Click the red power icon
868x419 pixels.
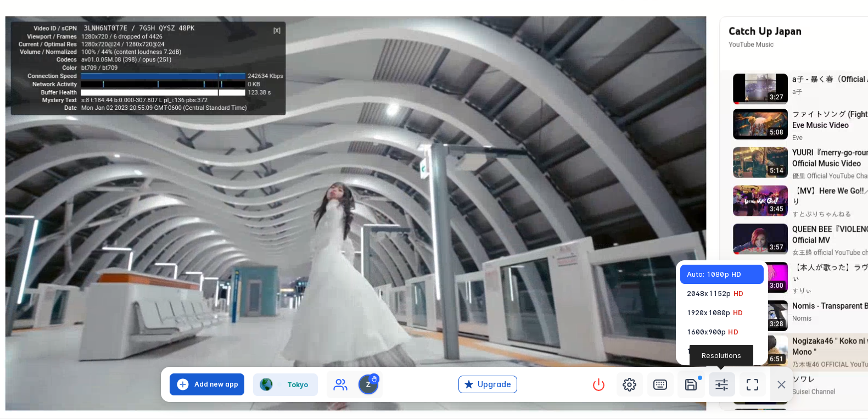[x=598, y=385]
